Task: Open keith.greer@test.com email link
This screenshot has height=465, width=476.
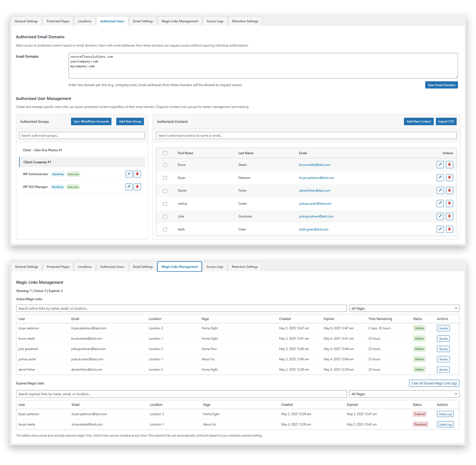Action: [x=314, y=229]
